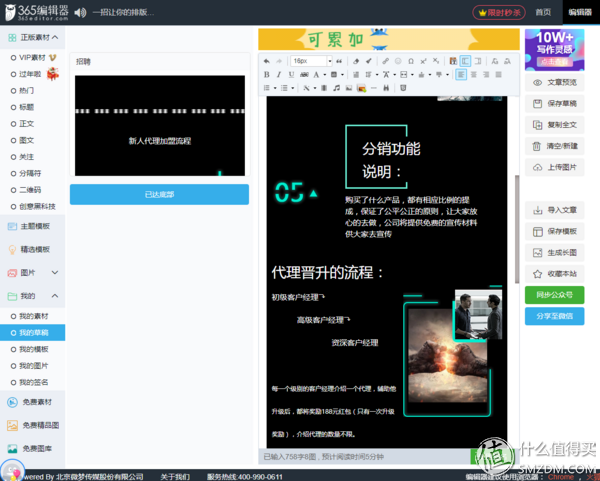Select the VIP素材 category
600x481 pixels.
33,57
